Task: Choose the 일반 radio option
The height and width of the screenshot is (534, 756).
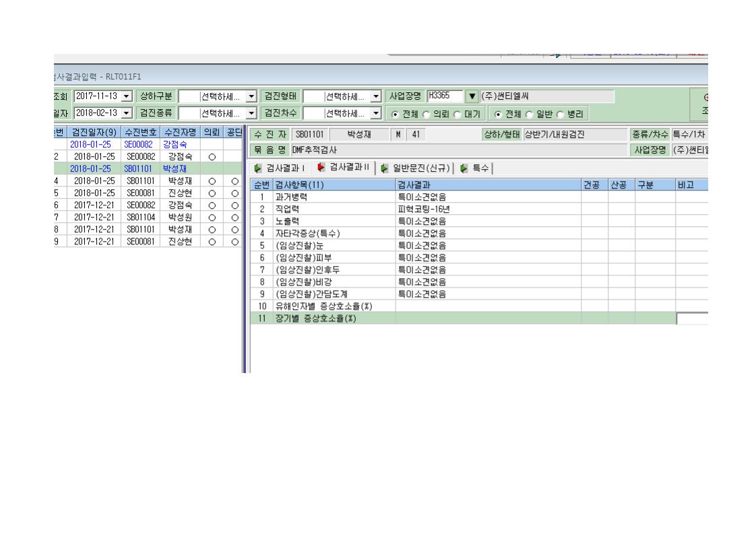Action: coord(530,114)
